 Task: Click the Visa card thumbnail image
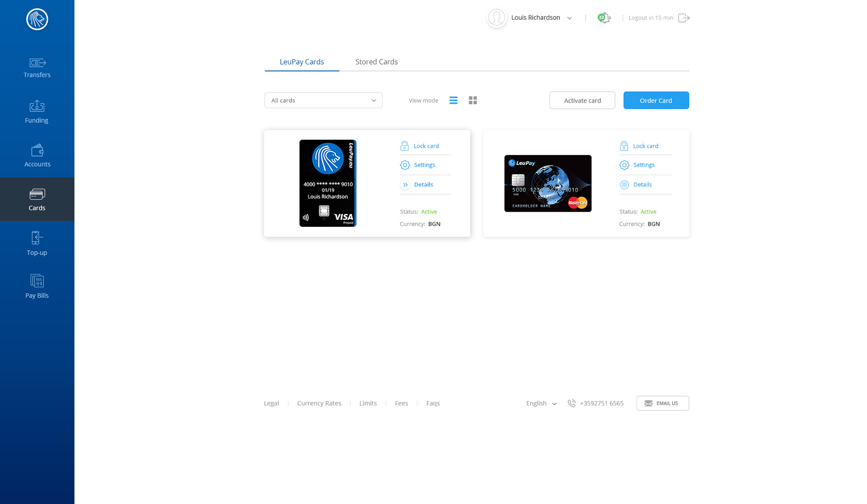pyautogui.click(x=328, y=183)
